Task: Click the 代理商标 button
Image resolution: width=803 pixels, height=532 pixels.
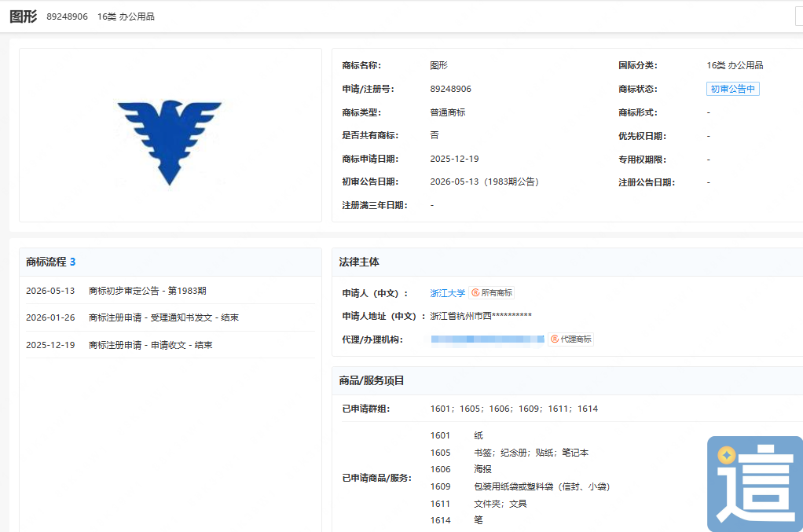Action: pos(570,339)
